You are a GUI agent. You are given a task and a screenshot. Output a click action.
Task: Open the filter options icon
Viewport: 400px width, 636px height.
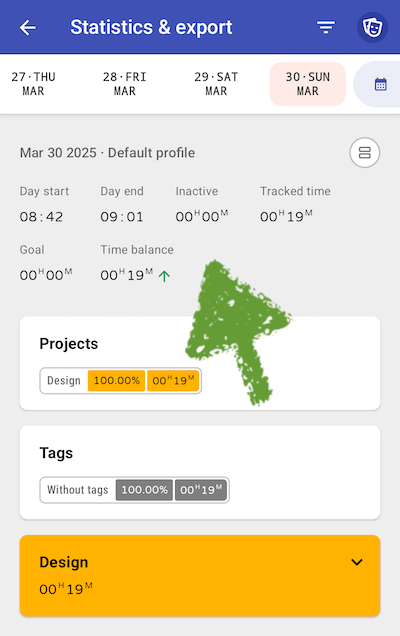pyautogui.click(x=326, y=27)
